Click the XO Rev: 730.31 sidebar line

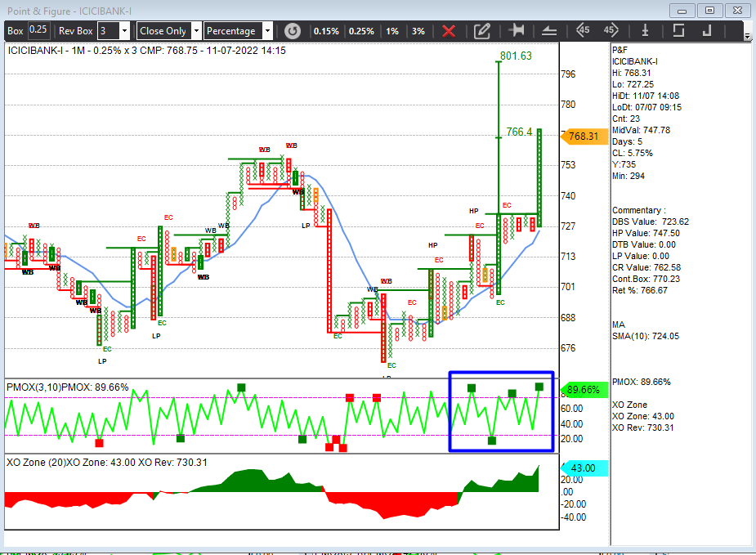(642, 427)
